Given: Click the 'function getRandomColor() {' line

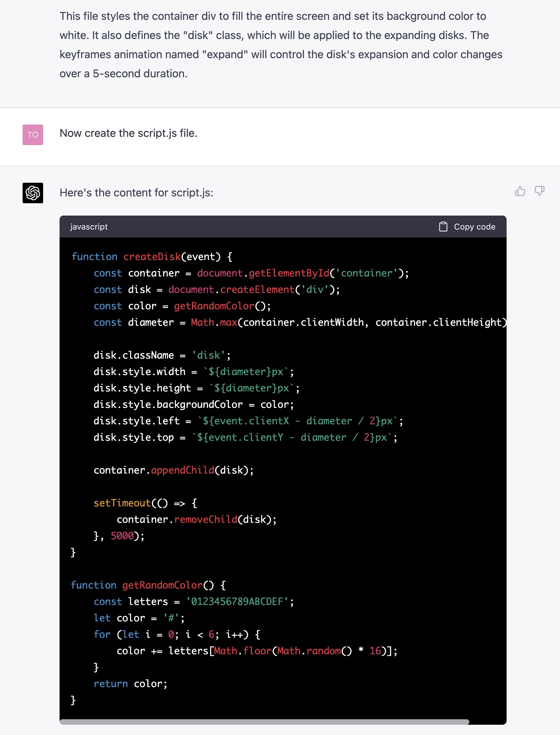Looking at the screenshot, I should (x=148, y=585).
